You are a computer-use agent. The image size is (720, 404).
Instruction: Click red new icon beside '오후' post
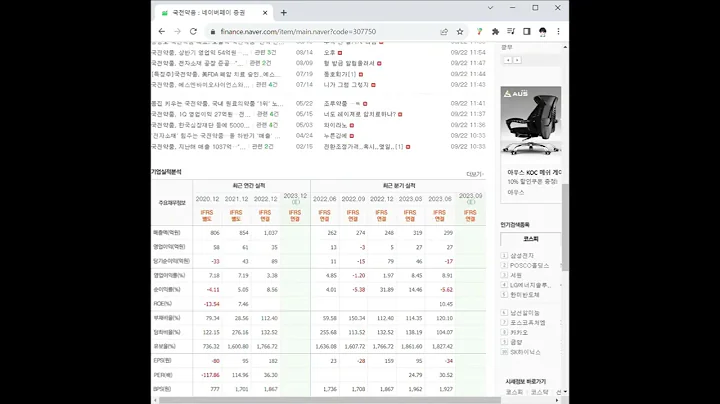click(x=340, y=53)
